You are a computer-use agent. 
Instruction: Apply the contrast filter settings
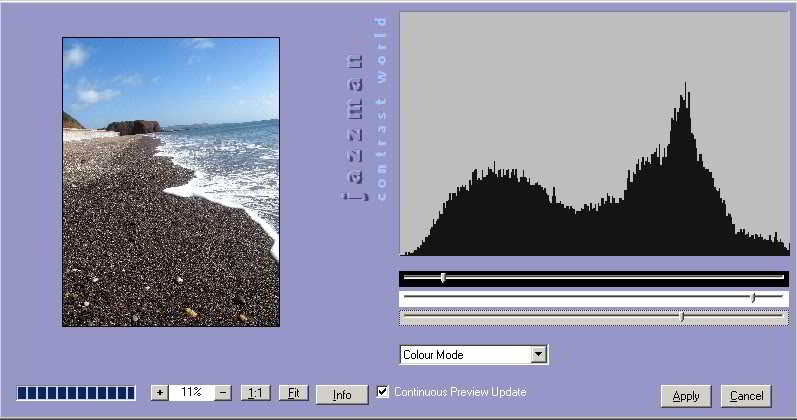click(686, 396)
